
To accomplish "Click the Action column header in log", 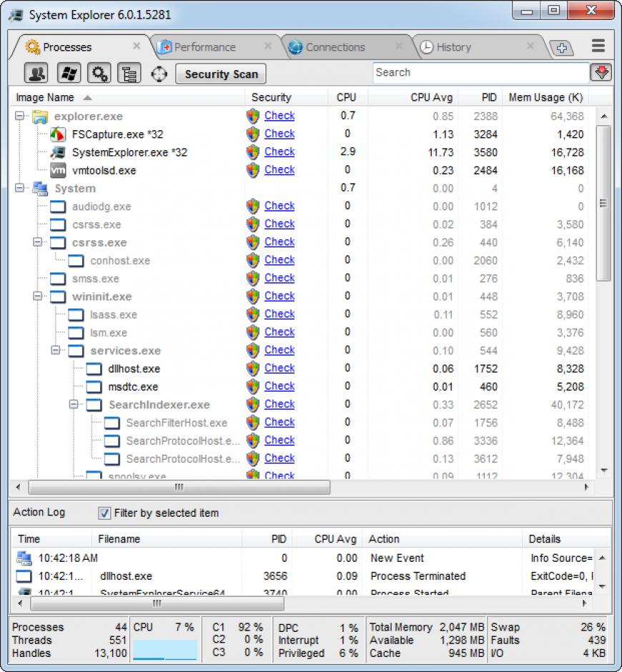I will pos(443,539).
